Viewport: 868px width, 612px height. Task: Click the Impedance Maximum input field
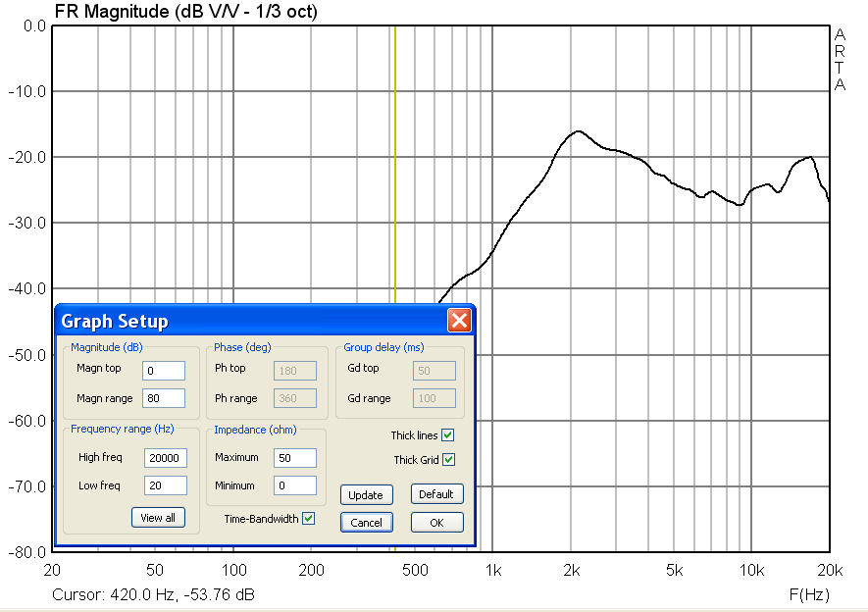pos(295,458)
